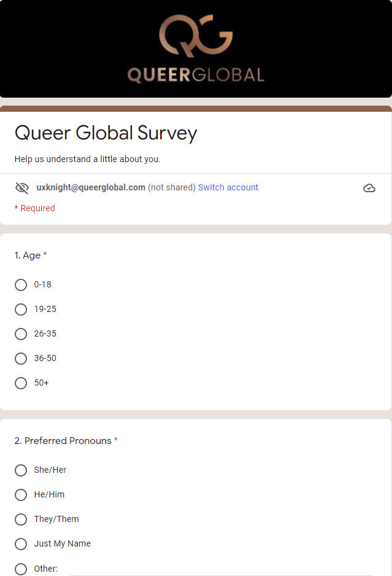Image resolution: width=392 pixels, height=576 pixels.
Task: Click the 2. Preferred Pronouns question label
Action: [x=63, y=441]
